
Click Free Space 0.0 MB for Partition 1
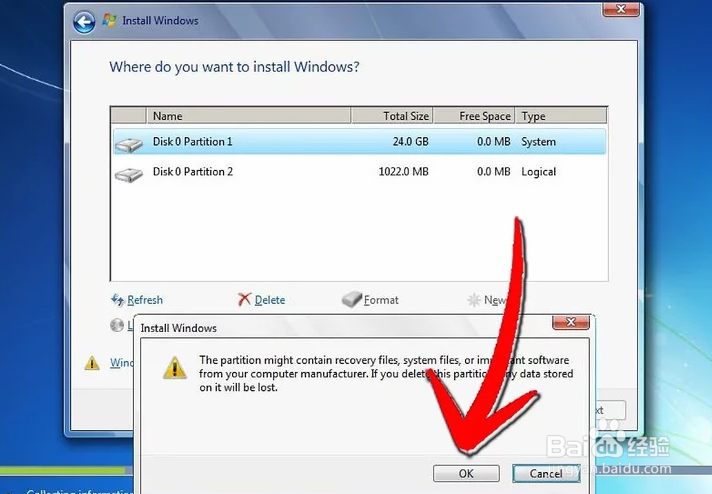[494, 142]
